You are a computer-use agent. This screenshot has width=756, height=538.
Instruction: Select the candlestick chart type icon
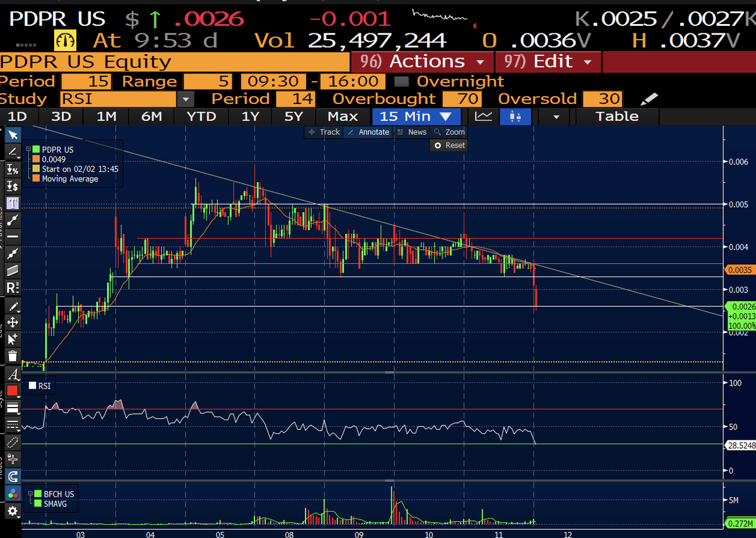515,117
